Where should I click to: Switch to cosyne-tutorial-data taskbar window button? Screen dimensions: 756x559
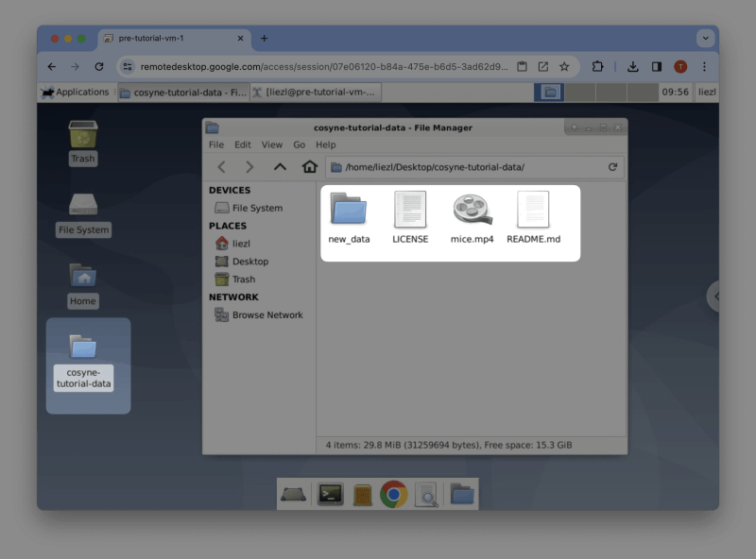[x=183, y=92]
